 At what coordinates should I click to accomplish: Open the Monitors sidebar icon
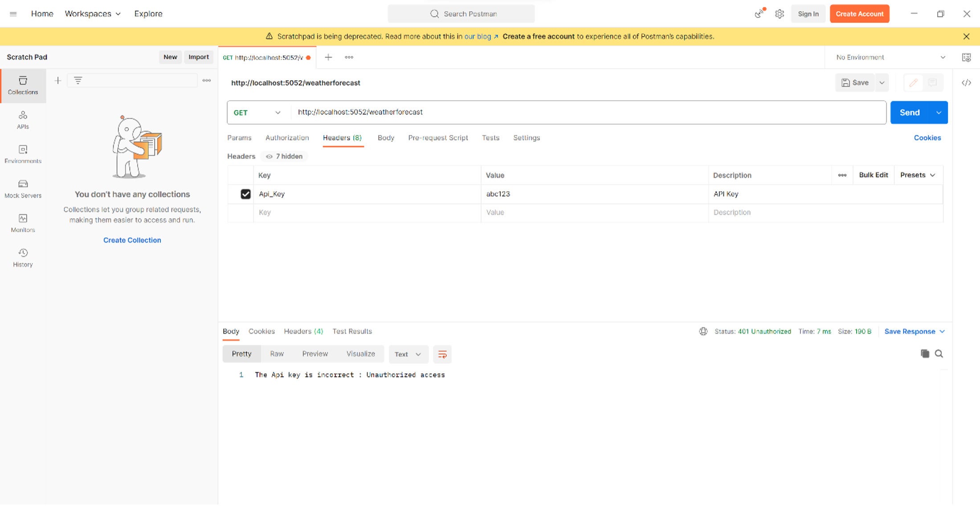(x=23, y=223)
